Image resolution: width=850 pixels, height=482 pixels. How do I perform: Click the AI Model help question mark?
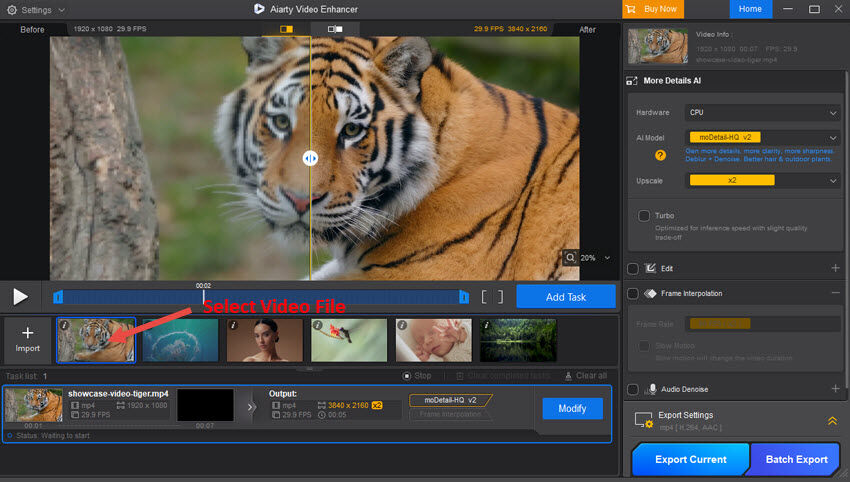pos(660,155)
